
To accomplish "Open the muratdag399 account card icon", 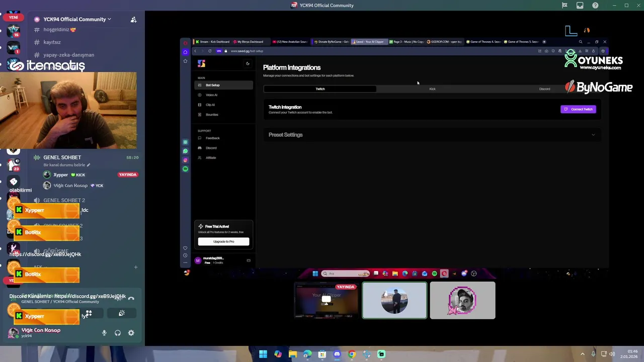I will pyautogui.click(x=249, y=260).
